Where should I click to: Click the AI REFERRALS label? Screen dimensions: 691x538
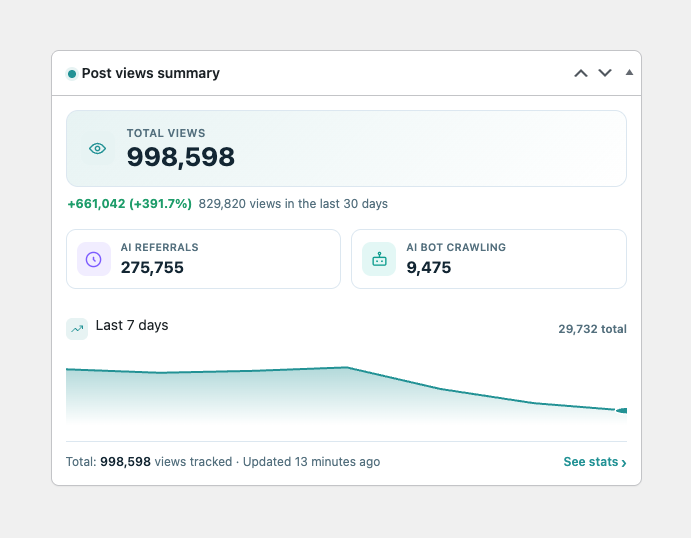coord(160,247)
